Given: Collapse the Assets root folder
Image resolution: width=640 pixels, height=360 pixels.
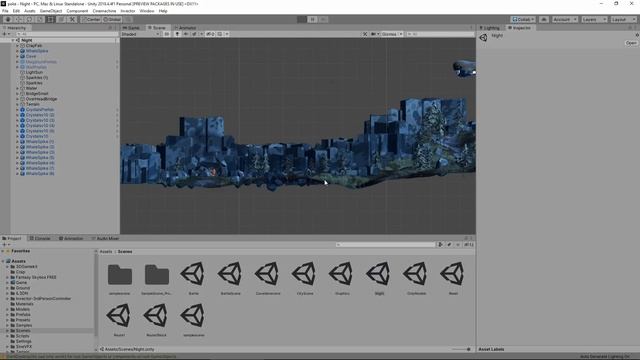Looking at the screenshot, I should (3, 261).
